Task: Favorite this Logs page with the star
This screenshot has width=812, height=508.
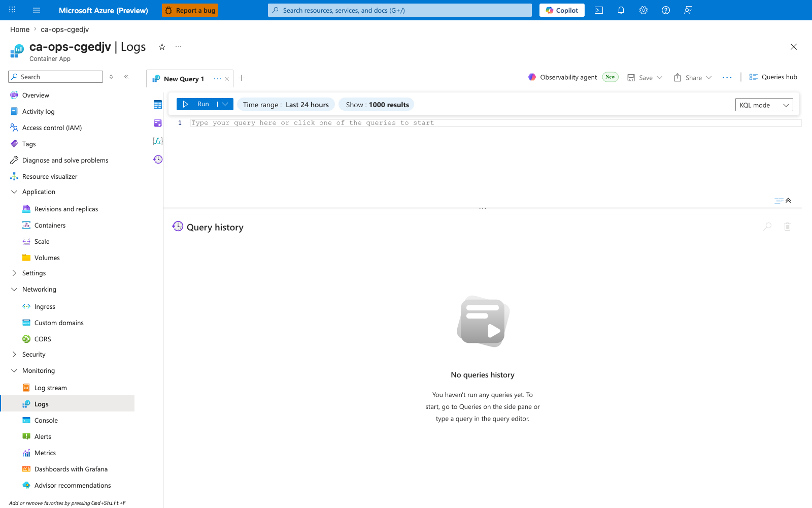Action: (162, 47)
